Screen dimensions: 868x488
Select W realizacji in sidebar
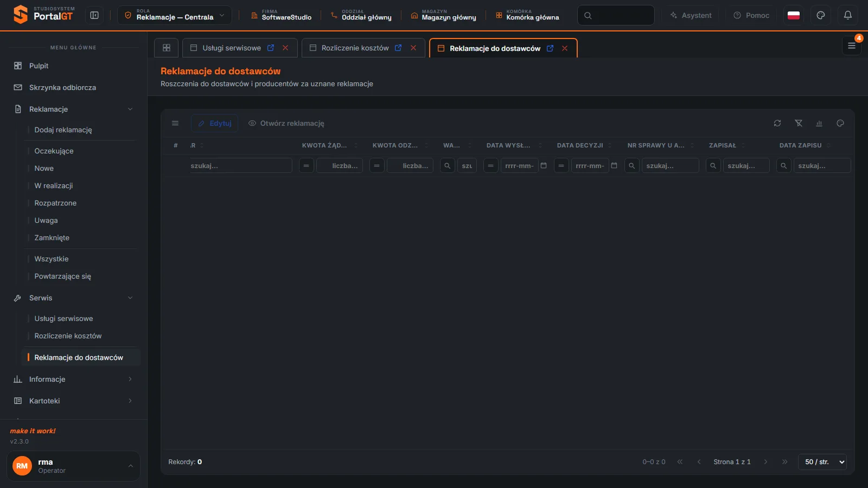point(54,185)
